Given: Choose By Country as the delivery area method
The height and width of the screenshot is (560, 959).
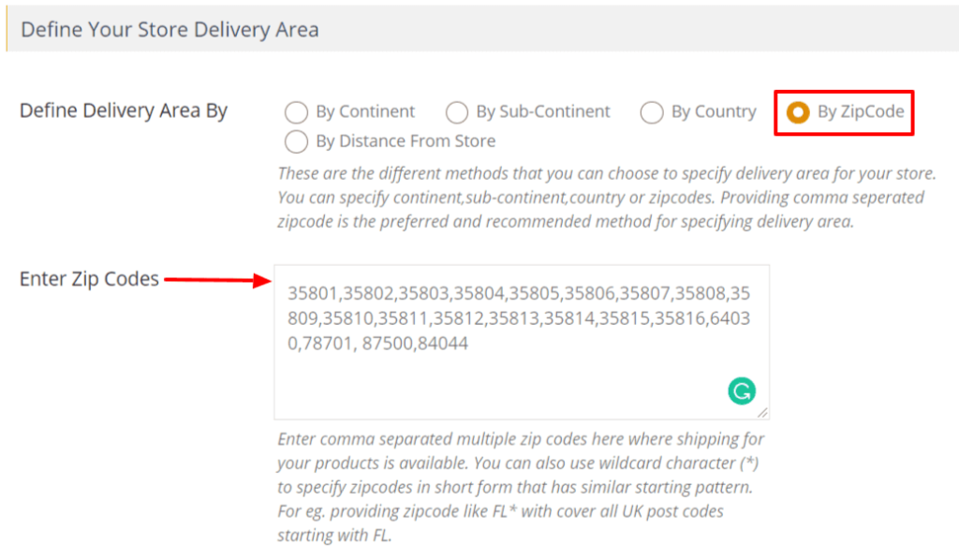Looking at the screenshot, I should pyautogui.click(x=652, y=112).
